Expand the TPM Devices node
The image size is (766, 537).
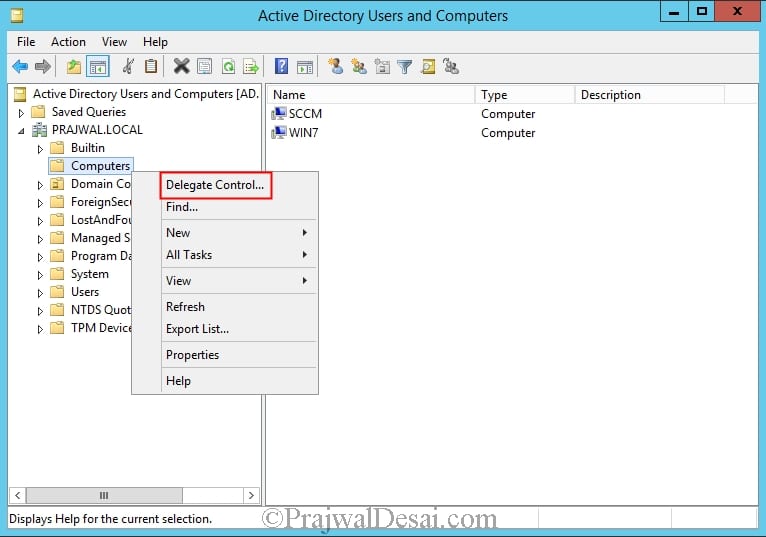pos(41,329)
